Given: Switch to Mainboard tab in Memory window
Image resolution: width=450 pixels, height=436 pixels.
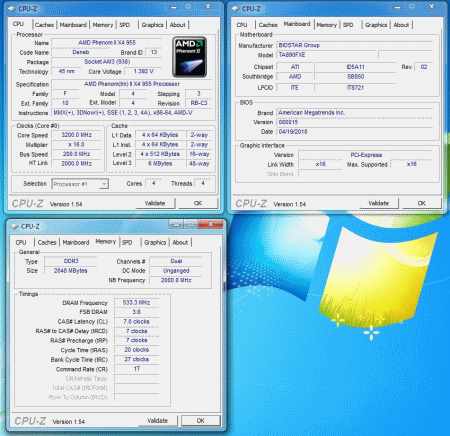Looking at the screenshot, I should 76,242.
